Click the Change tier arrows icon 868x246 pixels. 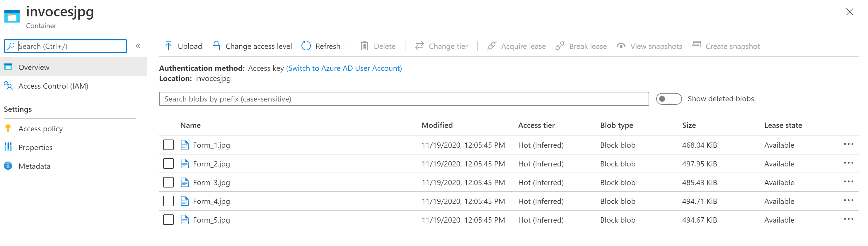[419, 46]
